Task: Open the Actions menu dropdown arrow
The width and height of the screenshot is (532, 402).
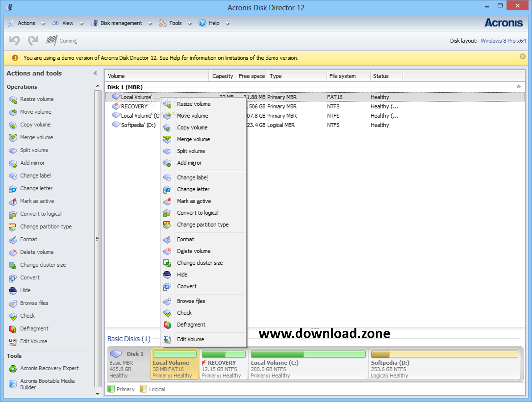Action: tap(43, 24)
